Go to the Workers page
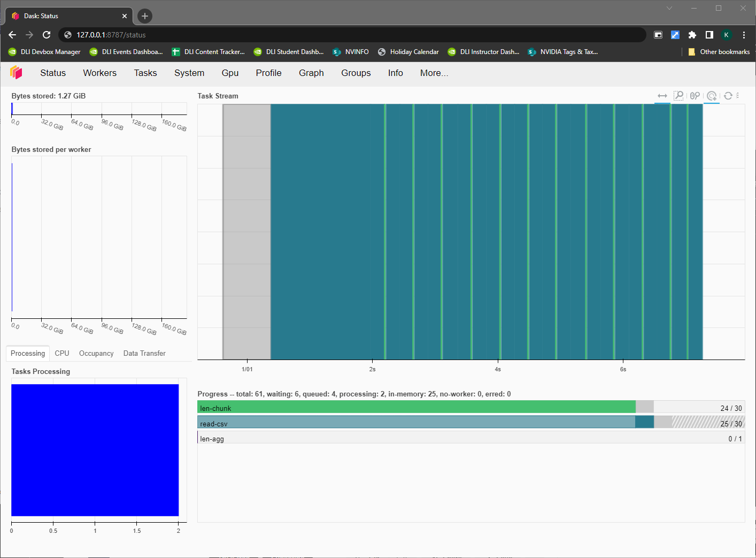Screen dimensions: 756x558 pos(99,73)
